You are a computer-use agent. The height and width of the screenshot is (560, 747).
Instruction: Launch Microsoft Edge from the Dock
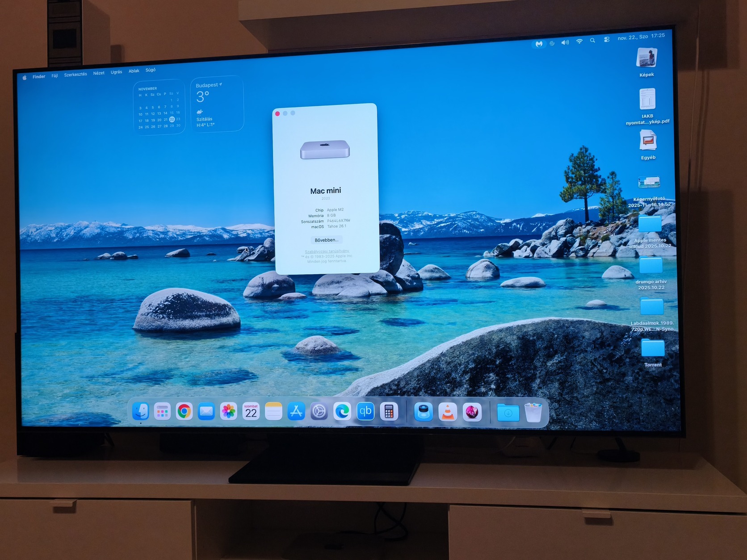[342, 411]
